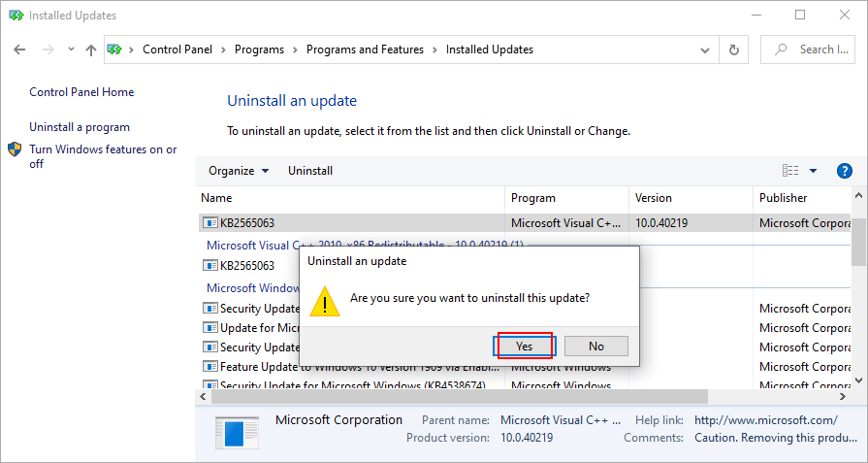Click the Back navigation arrow
868x463 pixels.
click(21, 50)
